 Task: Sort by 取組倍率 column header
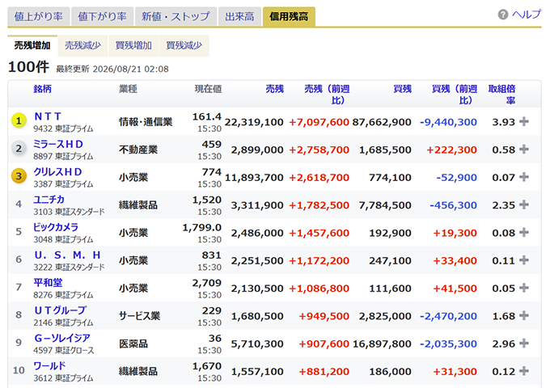click(x=502, y=95)
